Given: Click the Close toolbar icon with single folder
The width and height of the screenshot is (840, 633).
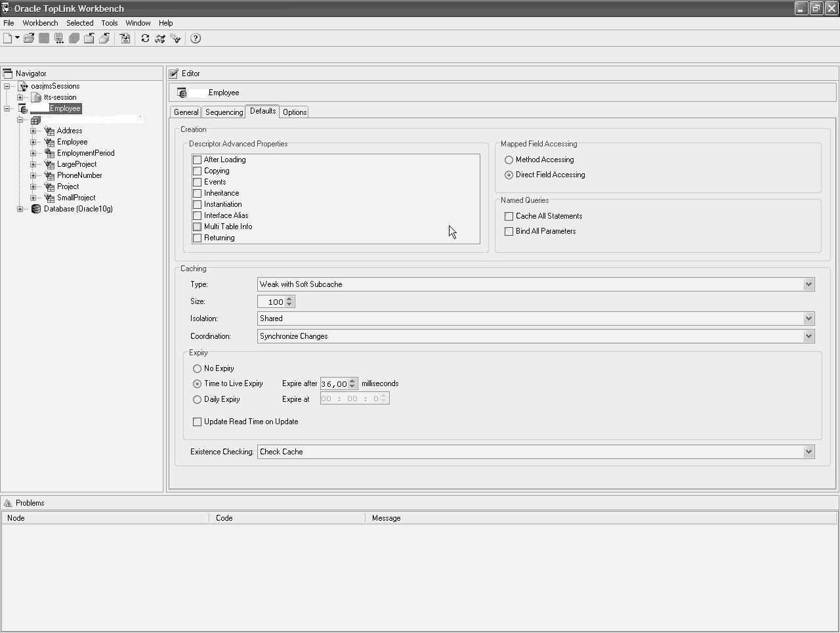Looking at the screenshot, I should [x=89, y=38].
